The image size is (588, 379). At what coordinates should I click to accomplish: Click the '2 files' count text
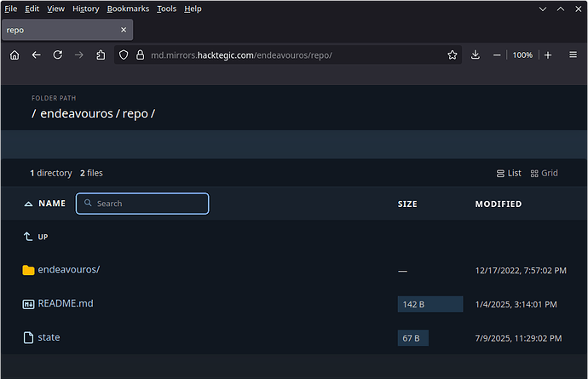[x=91, y=173]
